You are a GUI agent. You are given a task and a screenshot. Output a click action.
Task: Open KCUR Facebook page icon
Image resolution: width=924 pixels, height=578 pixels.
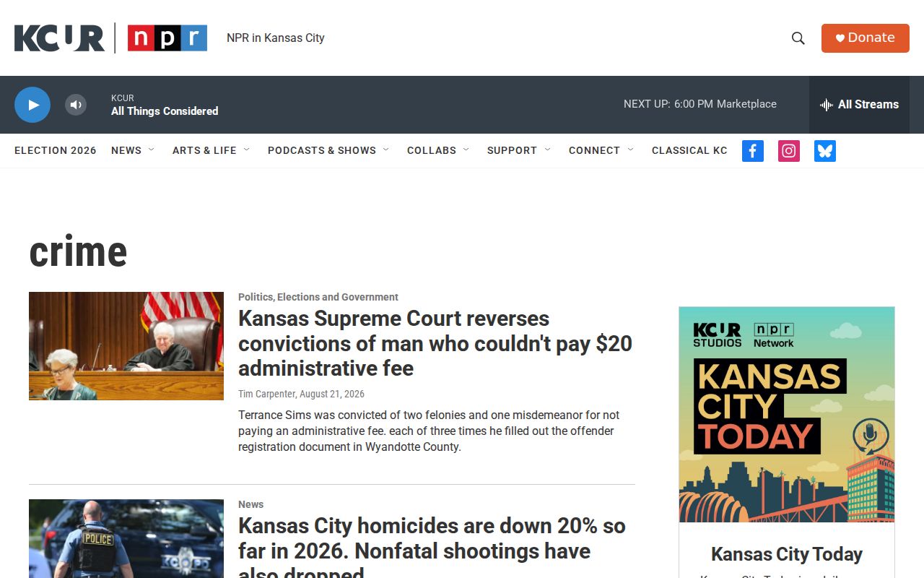click(x=753, y=151)
